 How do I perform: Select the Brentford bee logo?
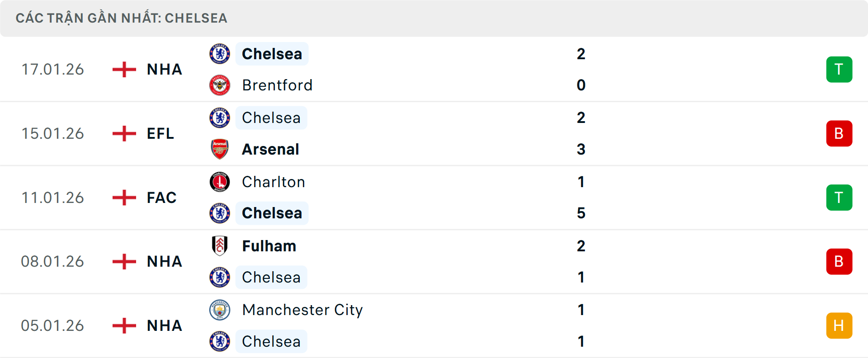220,85
